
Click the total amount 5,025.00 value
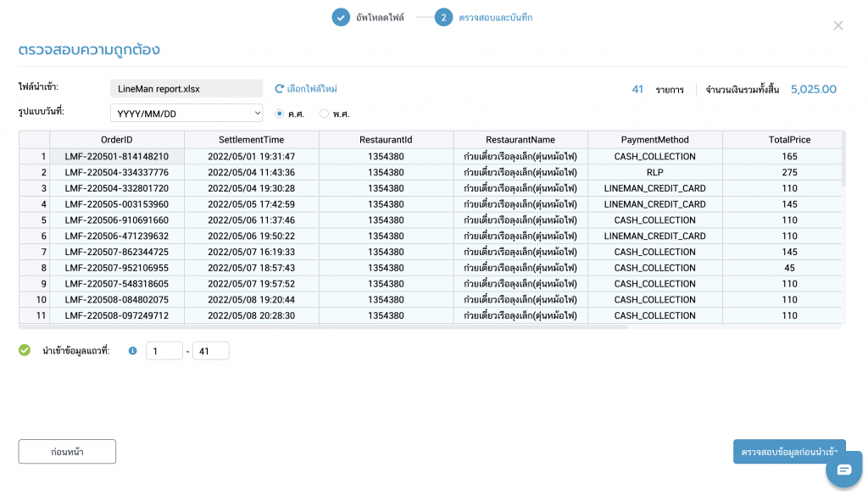[813, 89]
